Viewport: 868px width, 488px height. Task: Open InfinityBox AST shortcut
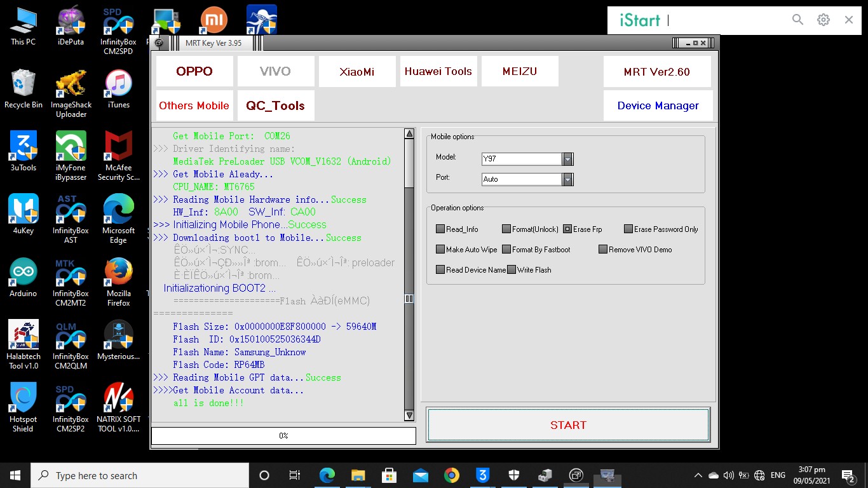[x=71, y=219]
